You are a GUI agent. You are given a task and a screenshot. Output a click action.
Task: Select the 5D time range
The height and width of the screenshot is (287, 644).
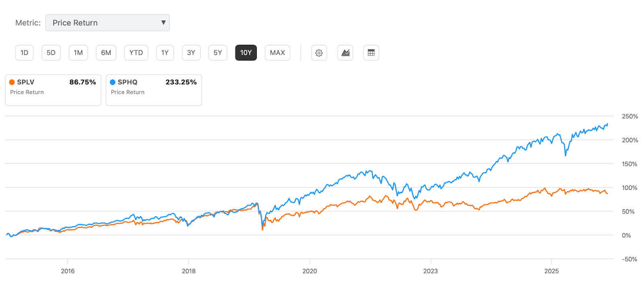point(51,53)
